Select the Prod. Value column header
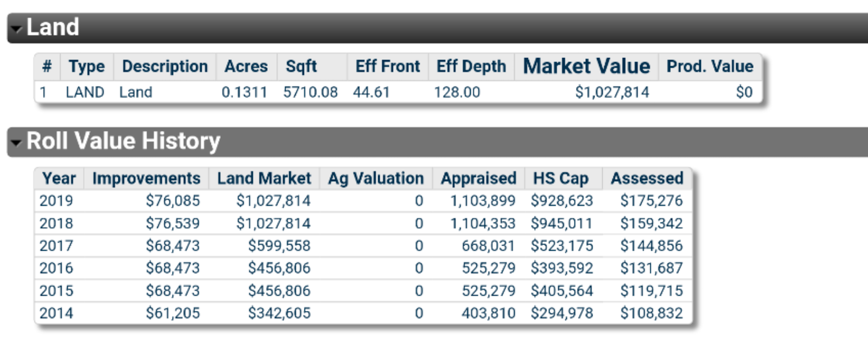 tap(710, 66)
